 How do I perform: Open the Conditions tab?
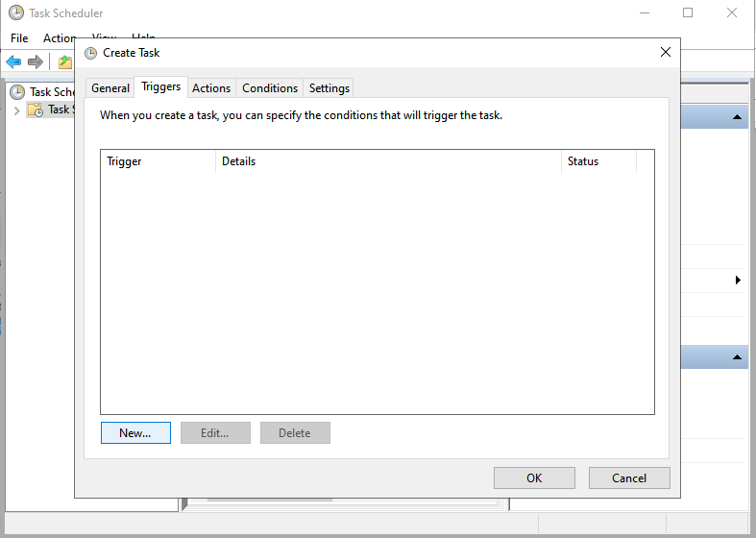coord(270,88)
